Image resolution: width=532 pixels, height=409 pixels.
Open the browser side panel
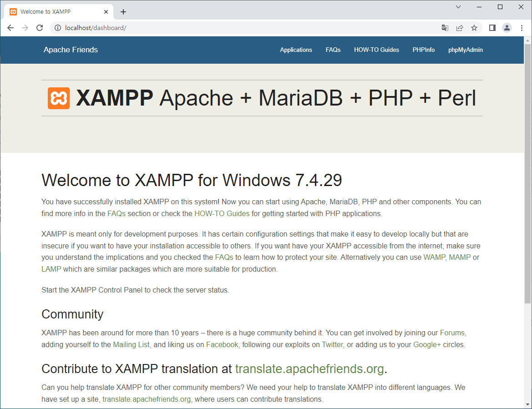click(x=492, y=28)
